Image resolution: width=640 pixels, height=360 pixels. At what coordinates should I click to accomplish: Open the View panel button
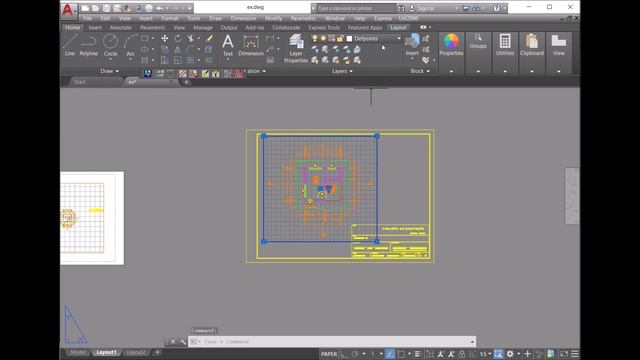click(x=558, y=44)
